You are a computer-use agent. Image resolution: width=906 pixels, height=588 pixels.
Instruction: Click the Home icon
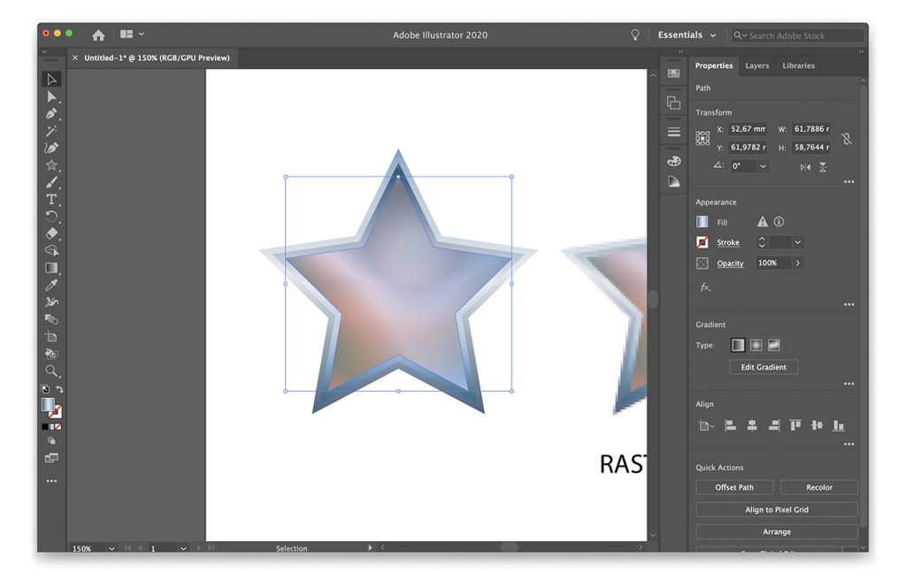point(98,35)
